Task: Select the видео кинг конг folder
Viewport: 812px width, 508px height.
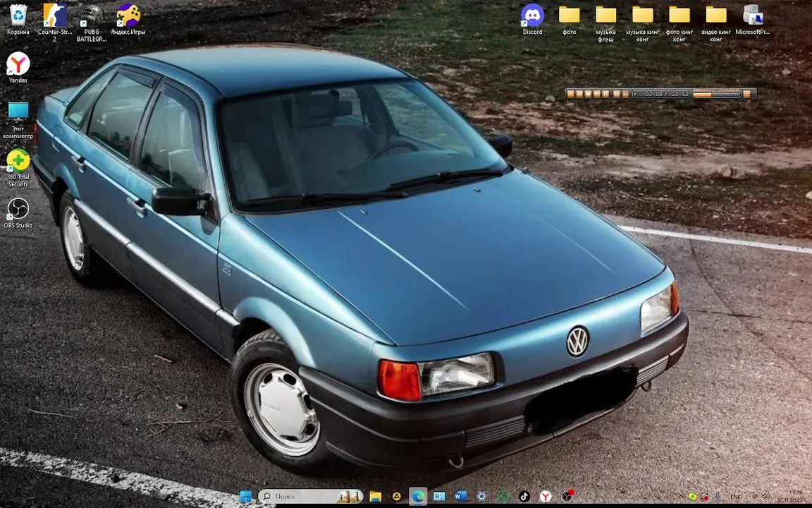Action: click(716, 23)
